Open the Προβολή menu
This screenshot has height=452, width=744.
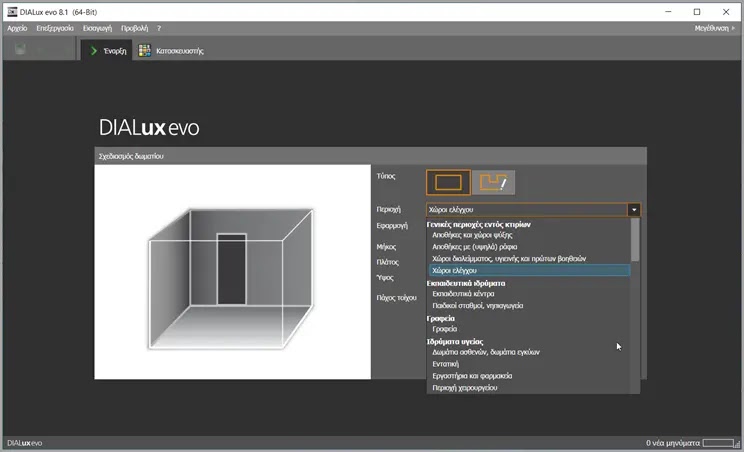tap(134, 28)
